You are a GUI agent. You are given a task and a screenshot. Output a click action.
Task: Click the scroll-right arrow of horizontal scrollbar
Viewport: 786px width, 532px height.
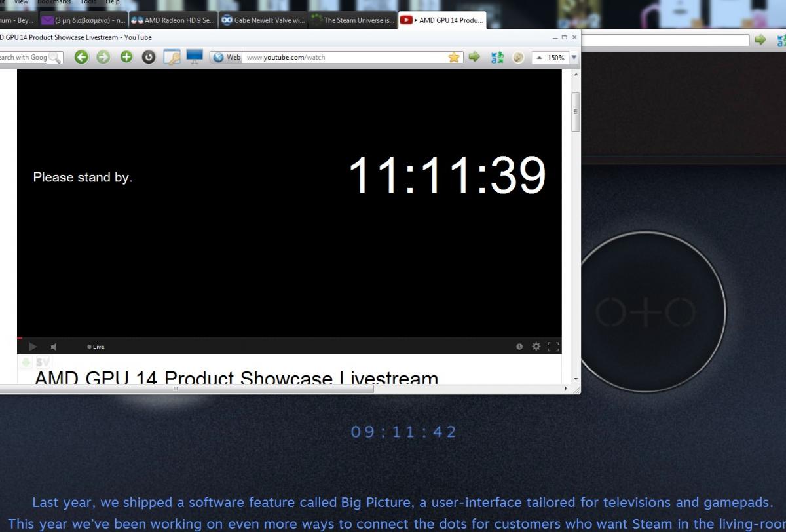pyautogui.click(x=567, y=388)
